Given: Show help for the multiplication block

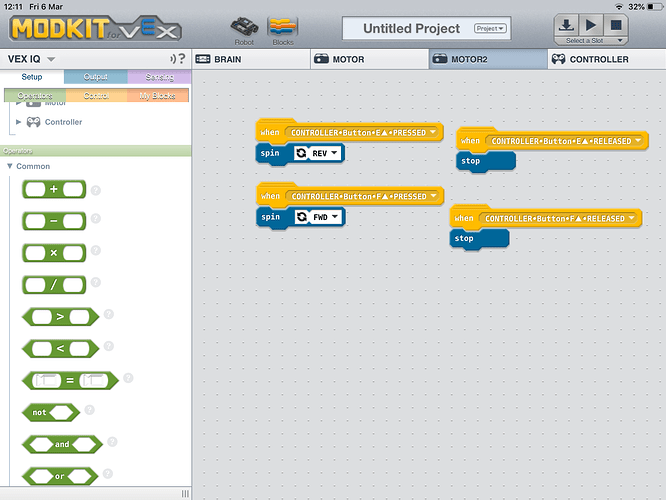Looking at the screenshot, I should 96,250.
